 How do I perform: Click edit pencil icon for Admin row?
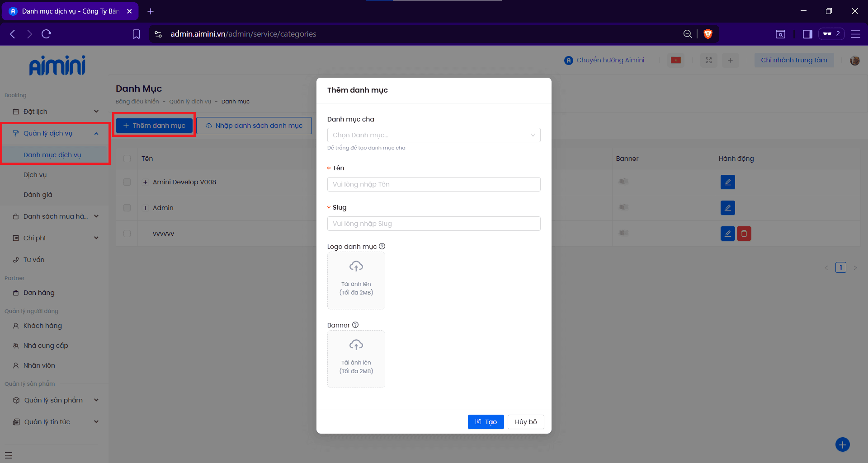click(x=727, y=208)
